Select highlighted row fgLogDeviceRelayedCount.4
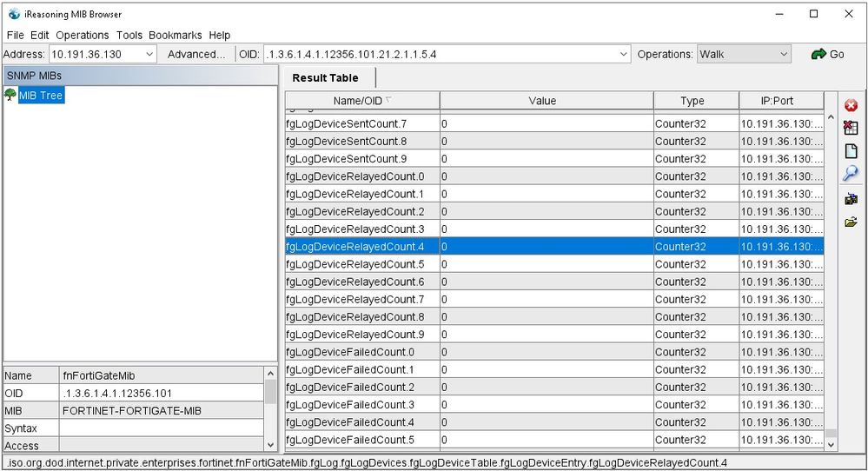868x471 pixels. click(x=554, y=246)
